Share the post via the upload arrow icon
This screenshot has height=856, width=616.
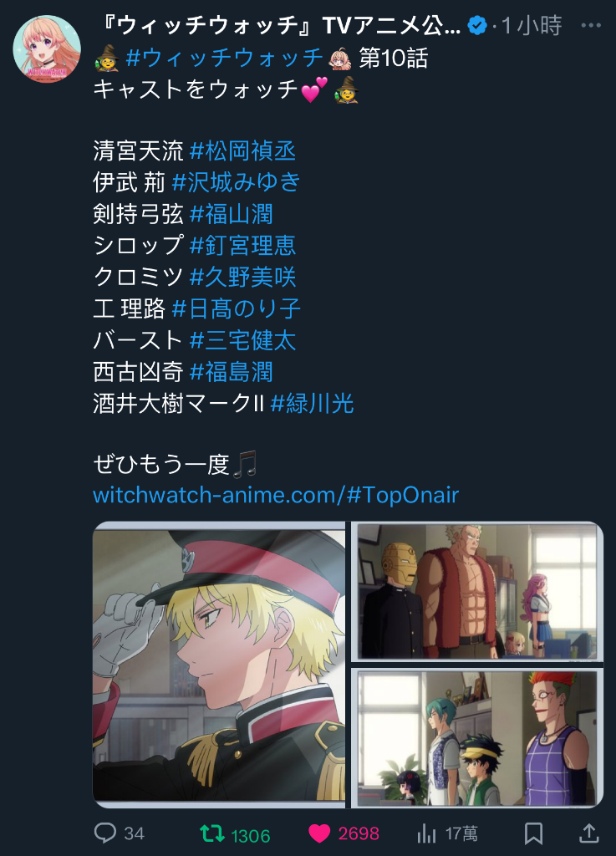click(588, 833)
